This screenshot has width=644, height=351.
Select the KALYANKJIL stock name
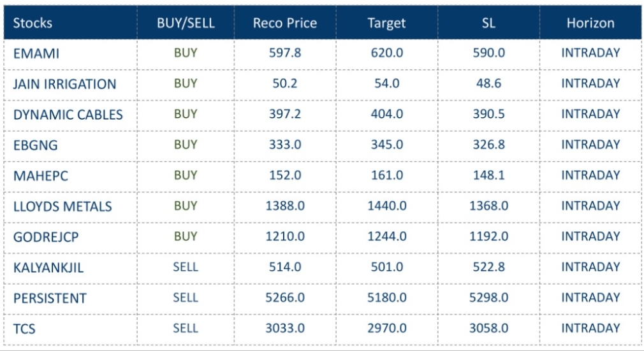pyautogui.click(x=48, y=268)
